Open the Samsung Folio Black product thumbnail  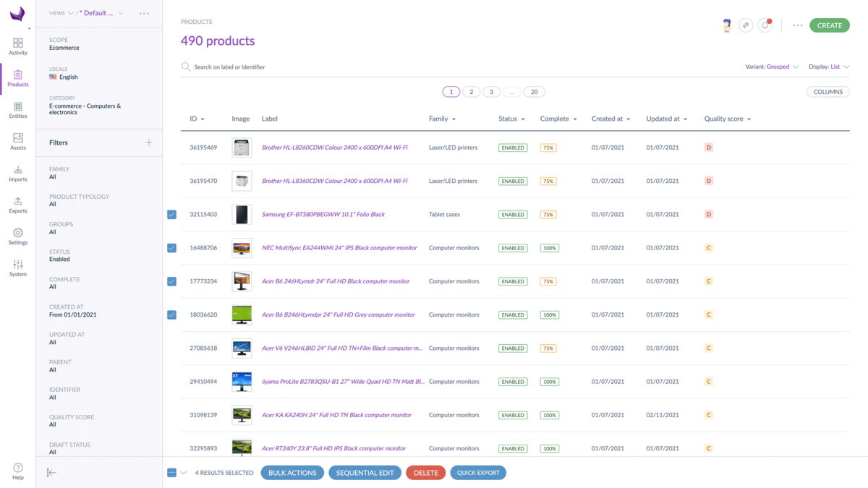click(242, 214)
